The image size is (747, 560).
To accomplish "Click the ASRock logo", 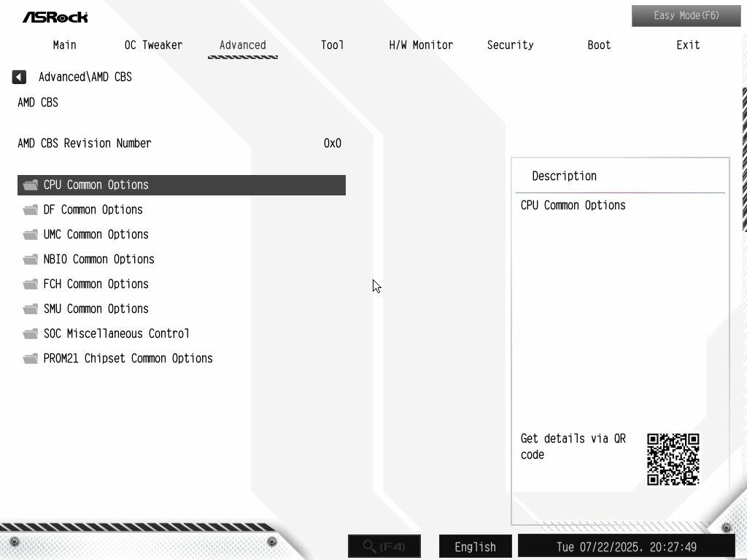I will click(x=55, y=17).
